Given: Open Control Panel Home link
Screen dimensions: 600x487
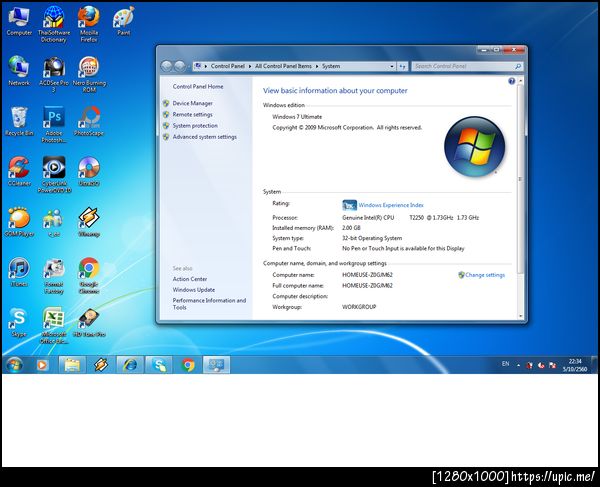Looking at the screenshot, I should pos(198,87).
